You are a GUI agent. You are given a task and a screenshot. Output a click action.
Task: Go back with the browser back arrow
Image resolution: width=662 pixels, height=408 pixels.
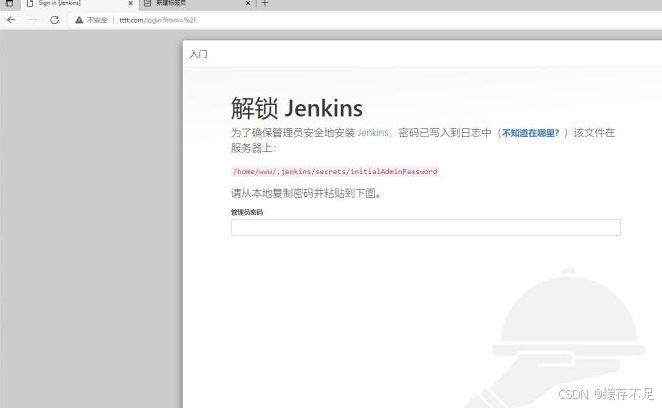pos(11,20)
